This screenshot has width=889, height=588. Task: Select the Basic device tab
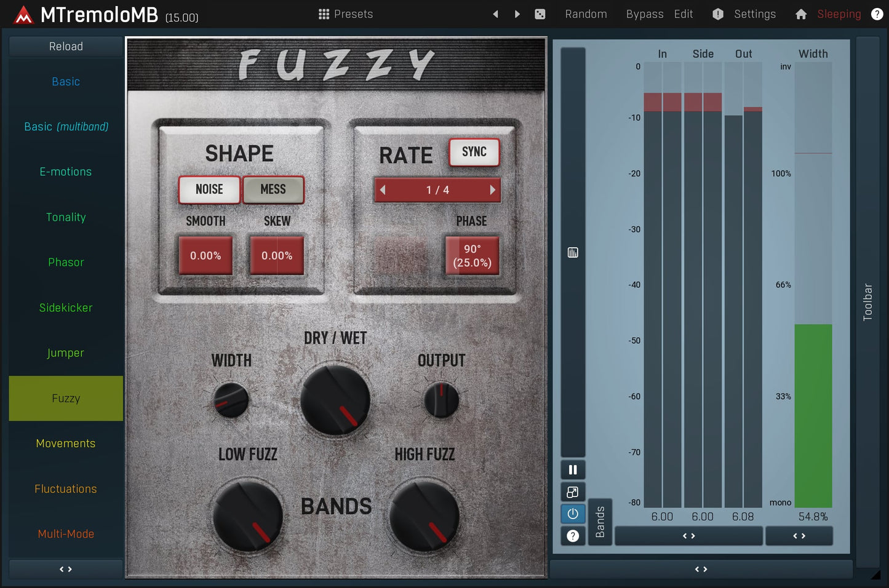point(66,82)
